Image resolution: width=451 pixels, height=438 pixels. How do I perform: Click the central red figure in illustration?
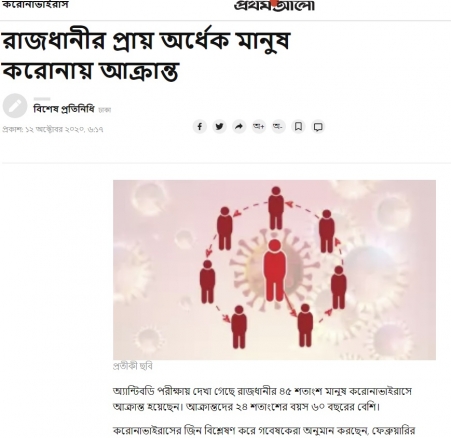coord(275,270)
